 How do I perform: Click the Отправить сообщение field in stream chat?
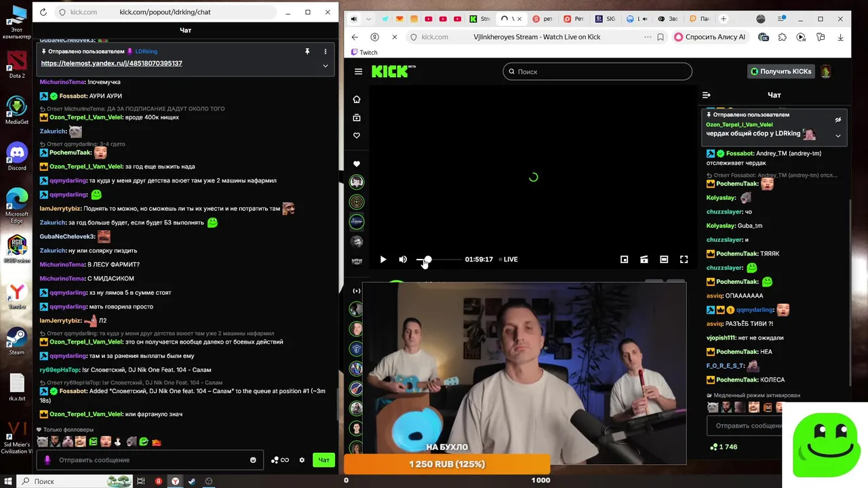(x=744, y=426)
